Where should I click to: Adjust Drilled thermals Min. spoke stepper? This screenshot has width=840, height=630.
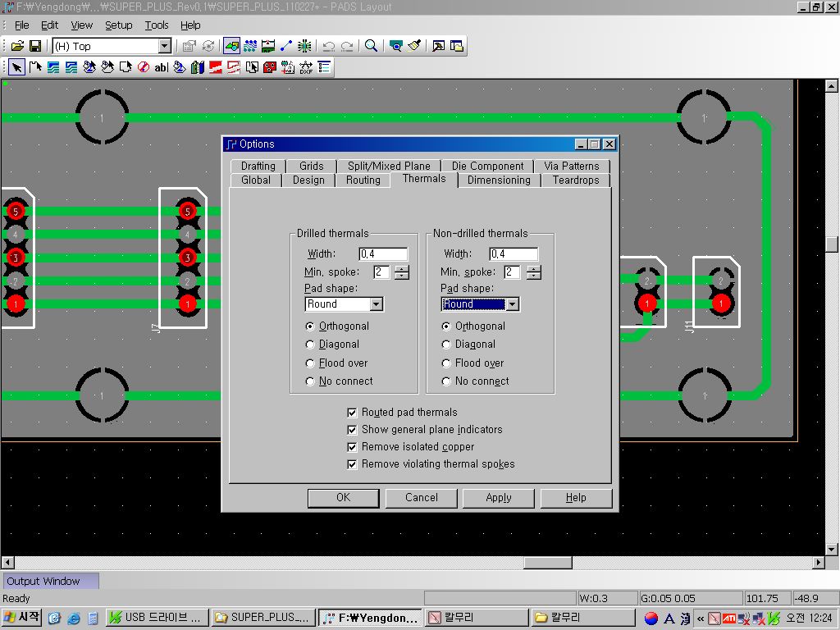pyautogui.click(x=402, y=272)
